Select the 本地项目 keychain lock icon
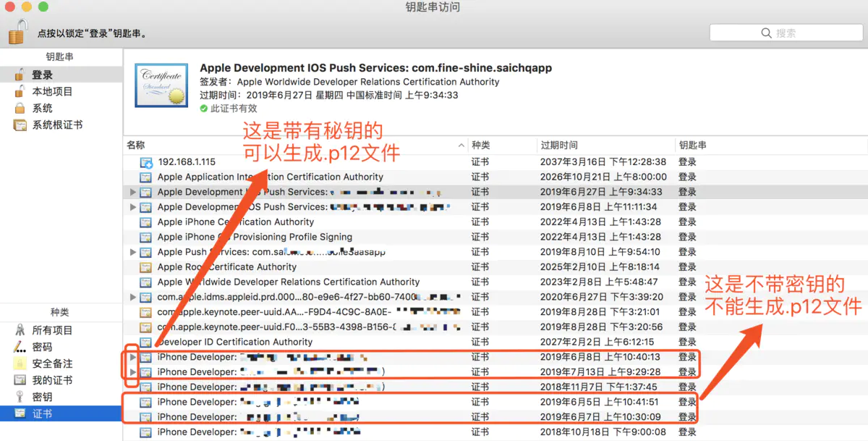 [20, 91]
